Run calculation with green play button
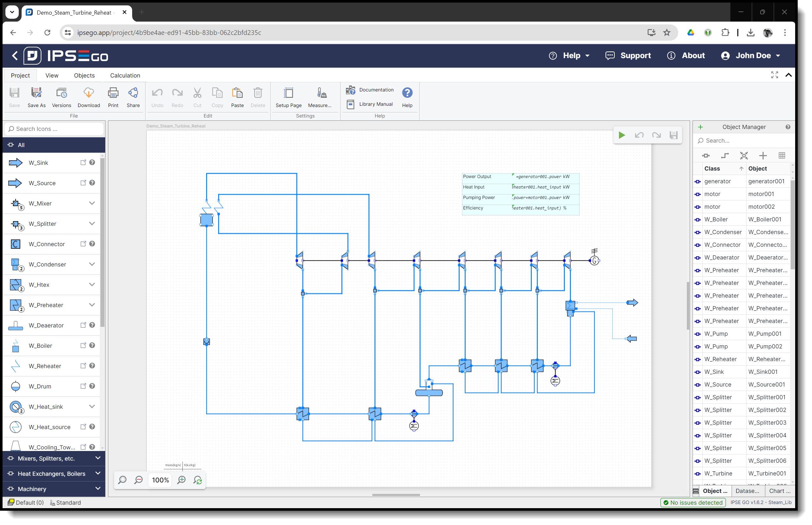Screen dimensions: 812x525 click(x=621, y=135)
